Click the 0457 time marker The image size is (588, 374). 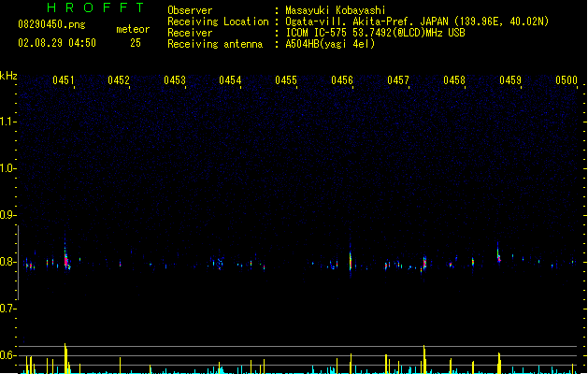[398, 80]
